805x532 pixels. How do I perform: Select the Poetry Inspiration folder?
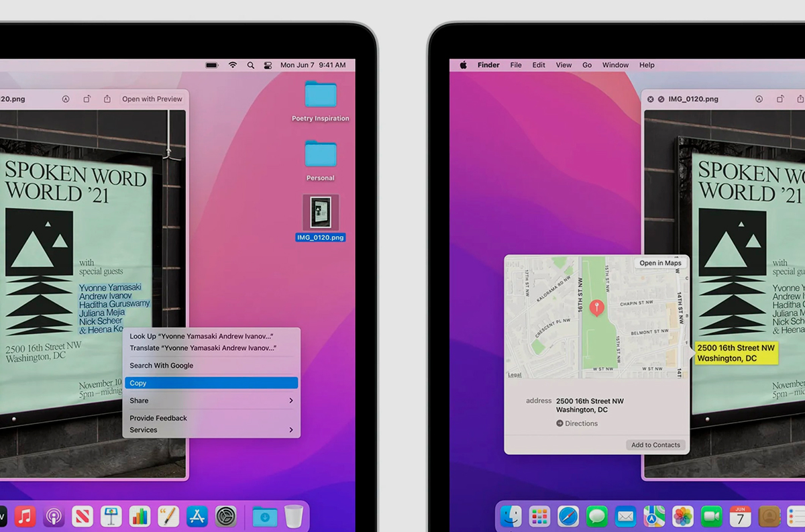click(x=321, y=101)
